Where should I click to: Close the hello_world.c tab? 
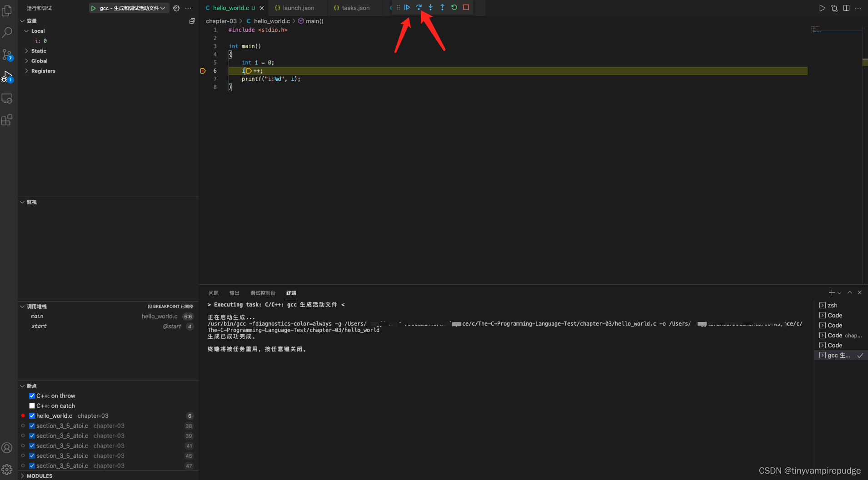(x=262, y=8)
